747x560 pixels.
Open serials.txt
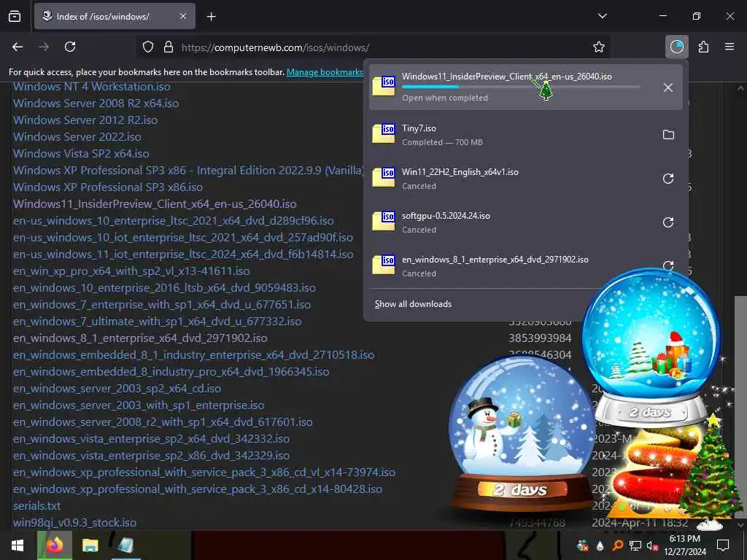coord(36,506)
